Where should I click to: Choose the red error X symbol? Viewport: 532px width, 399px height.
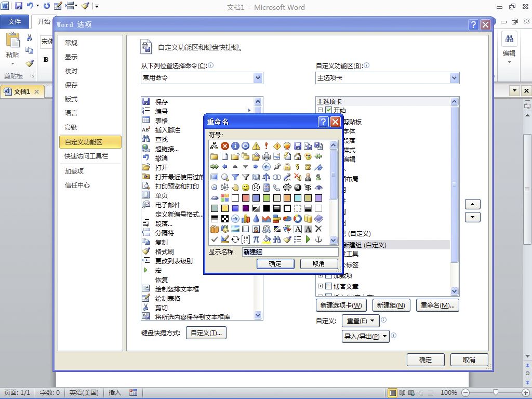click(224, 146)
